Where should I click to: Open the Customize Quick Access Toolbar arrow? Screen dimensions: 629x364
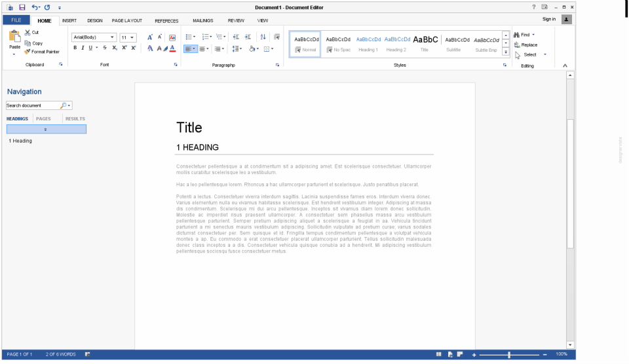pyautogui.click(x=60, y=8)
